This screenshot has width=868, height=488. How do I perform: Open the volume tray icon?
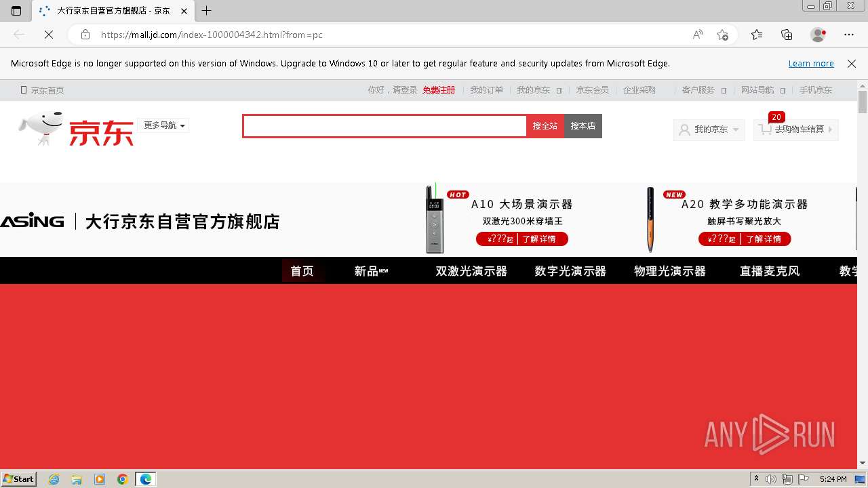pyautogui.click(x=771, y=479)
